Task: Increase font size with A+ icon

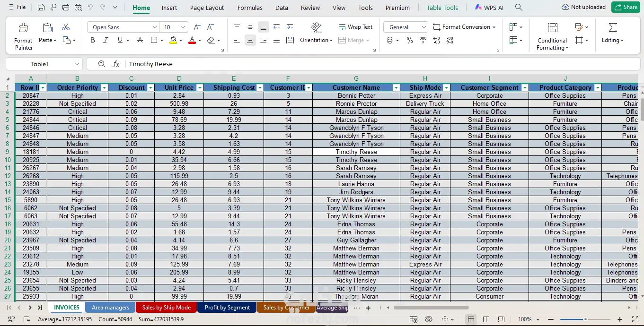Action: 197,27
